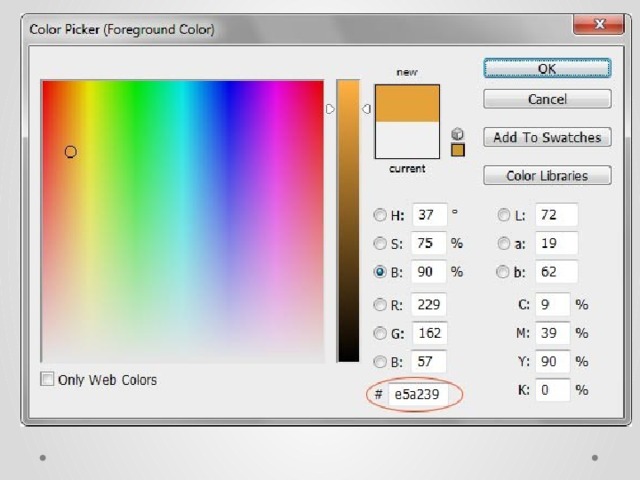Click inside the color spectrum field

(x=182, y=220)
